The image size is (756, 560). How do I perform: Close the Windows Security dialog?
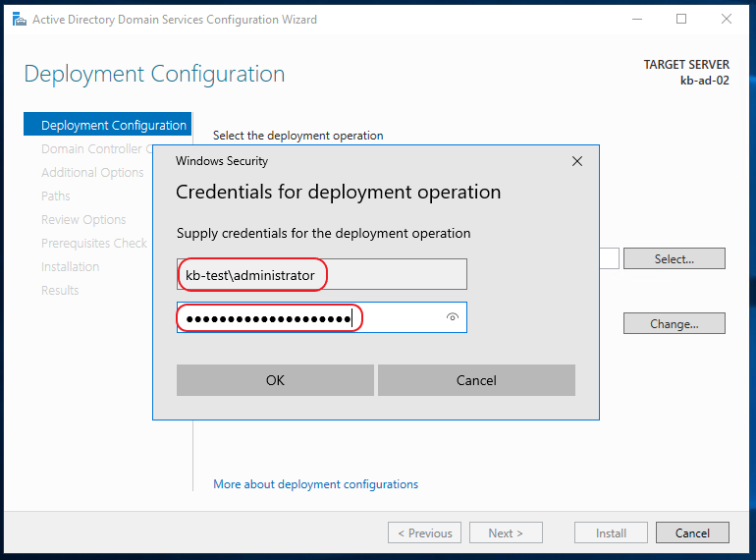pyautogui.click(x=577, y=161)
